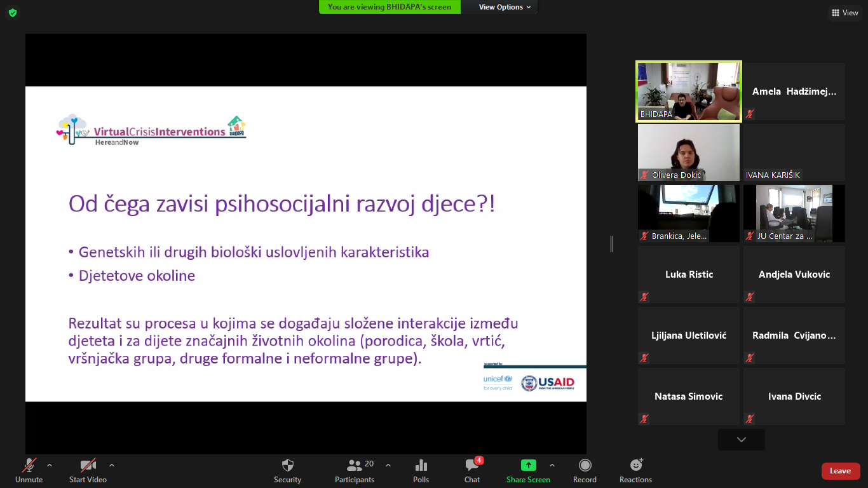The width and height of the screenshot is (868, 488).
Task: Open Reactions emoji menu
Action: click(x=635, y=466)
